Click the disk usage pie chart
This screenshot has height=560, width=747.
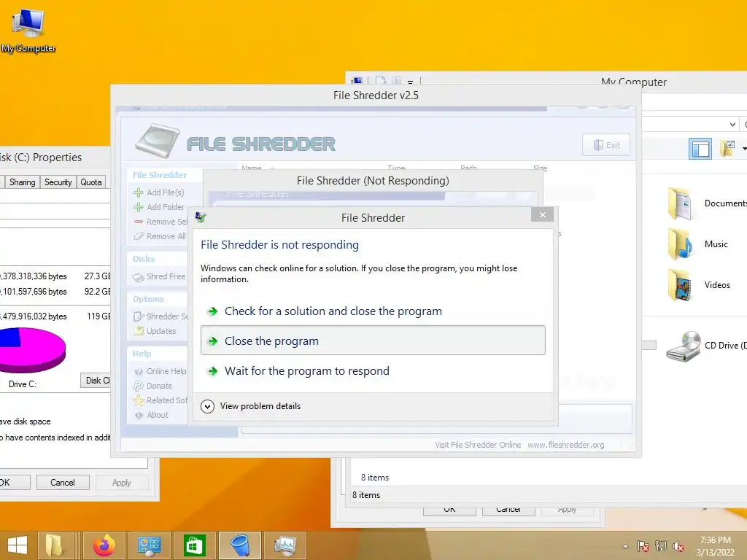(31, 349)
